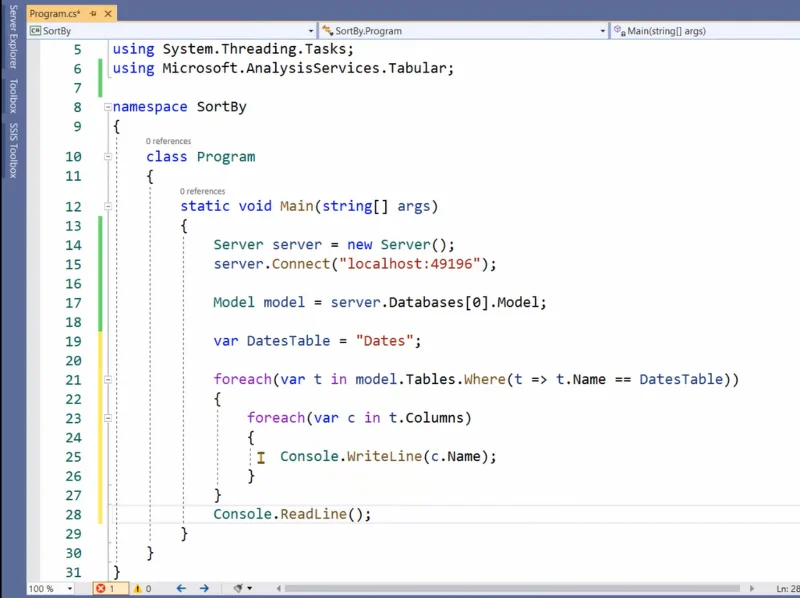Image resolution: width=800 pixels, height=598 pixels.
Task: Click the "localhost:49196" string literal
Action: (410, 264)
